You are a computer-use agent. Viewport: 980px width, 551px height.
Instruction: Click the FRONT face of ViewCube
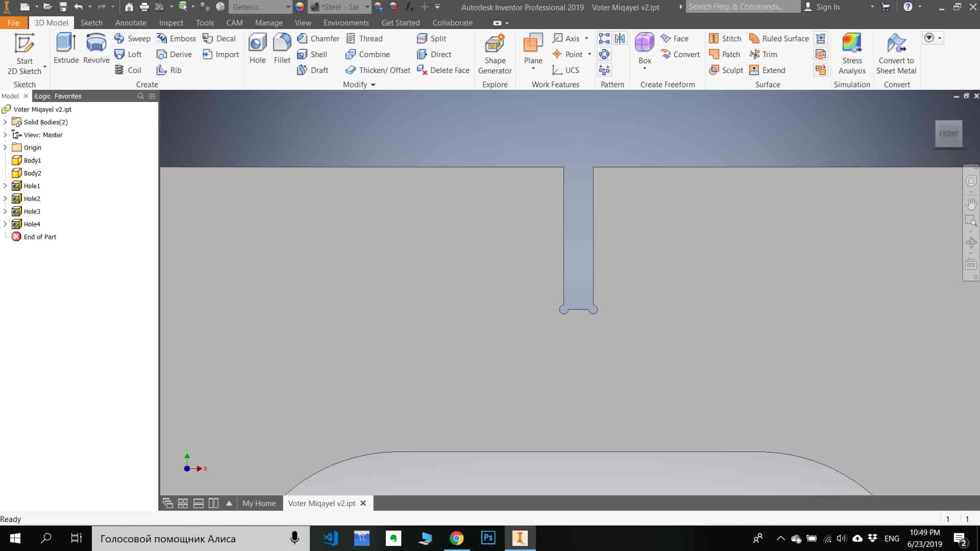pos(948,134)
